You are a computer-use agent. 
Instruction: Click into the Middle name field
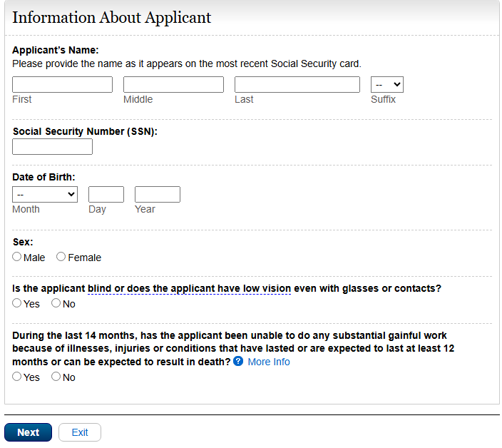(x=173, y=85)
